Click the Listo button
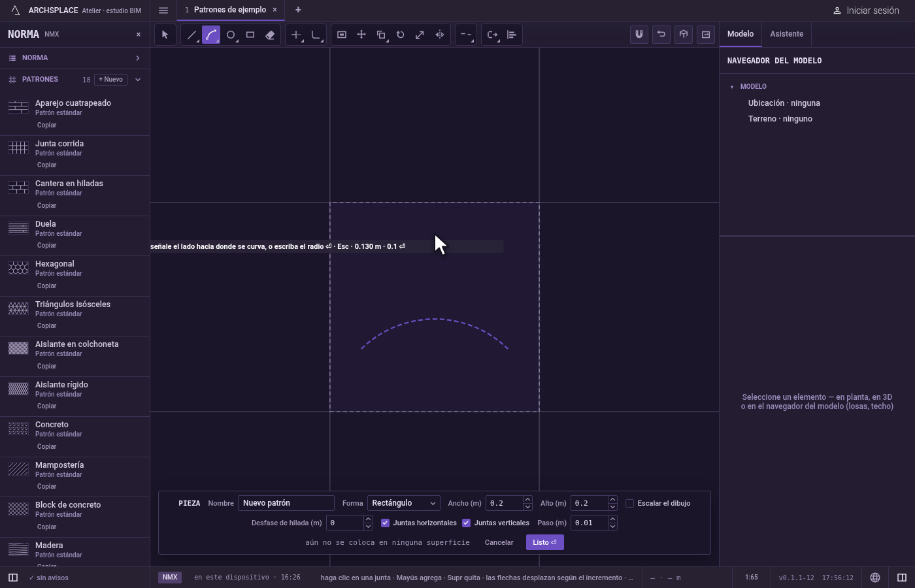This screenshot has height=588, width=915. coord(544,542)
